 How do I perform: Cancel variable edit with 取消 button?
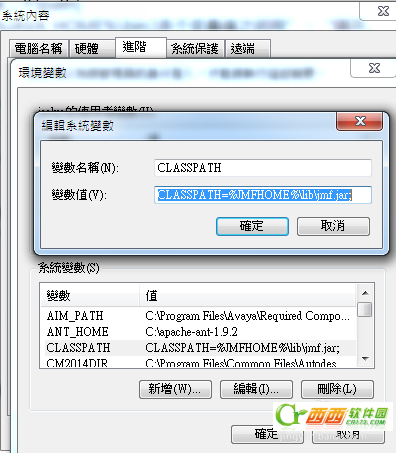pos(333,226)
